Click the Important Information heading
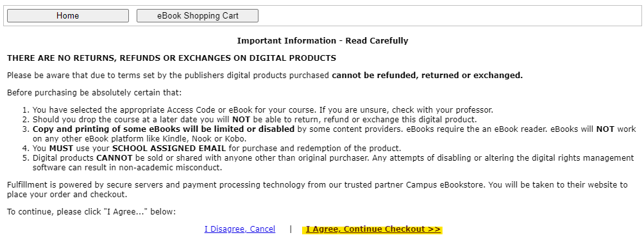The height and width of the screenshot is (242, 644). pos(323,40)
